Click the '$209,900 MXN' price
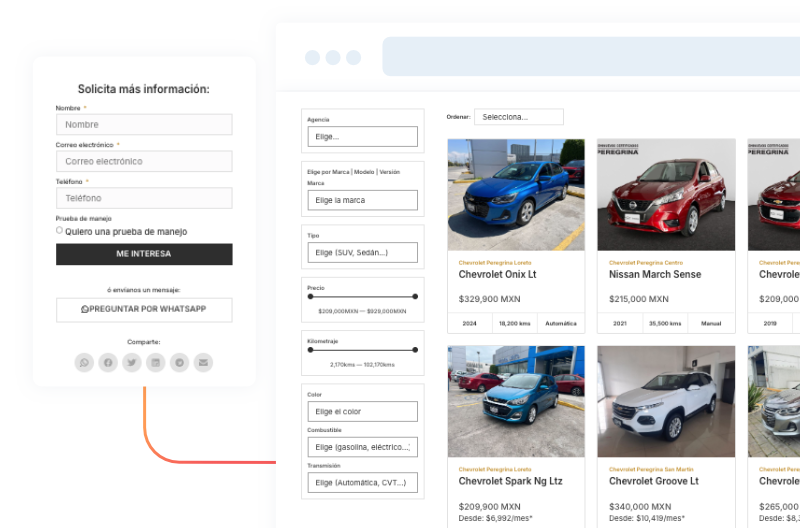This screenshot has width=800, height=528. (490, 507)
